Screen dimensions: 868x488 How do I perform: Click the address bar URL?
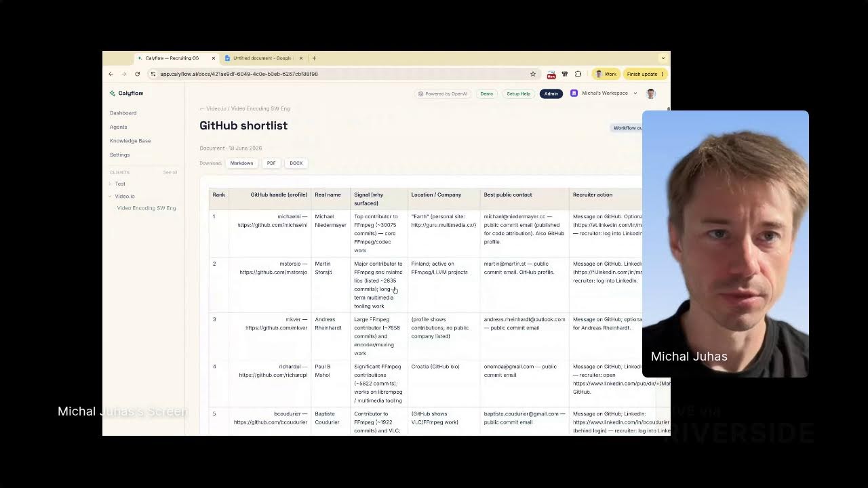click(x=239, y=74)
